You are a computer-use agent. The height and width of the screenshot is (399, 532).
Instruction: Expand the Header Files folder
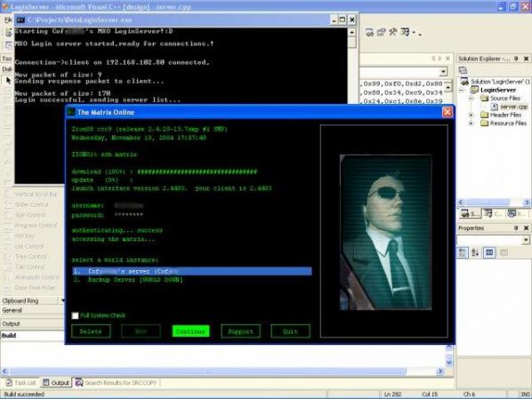[472, 116]
